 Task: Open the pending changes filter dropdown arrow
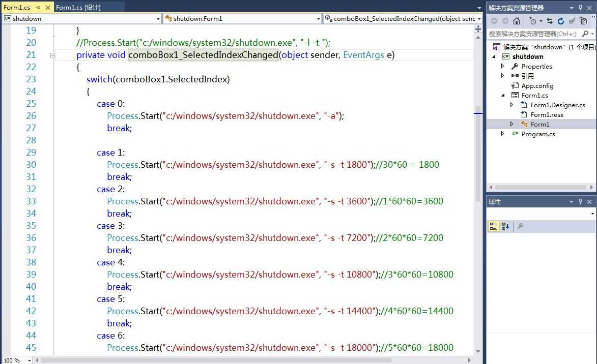click(541, 21)
